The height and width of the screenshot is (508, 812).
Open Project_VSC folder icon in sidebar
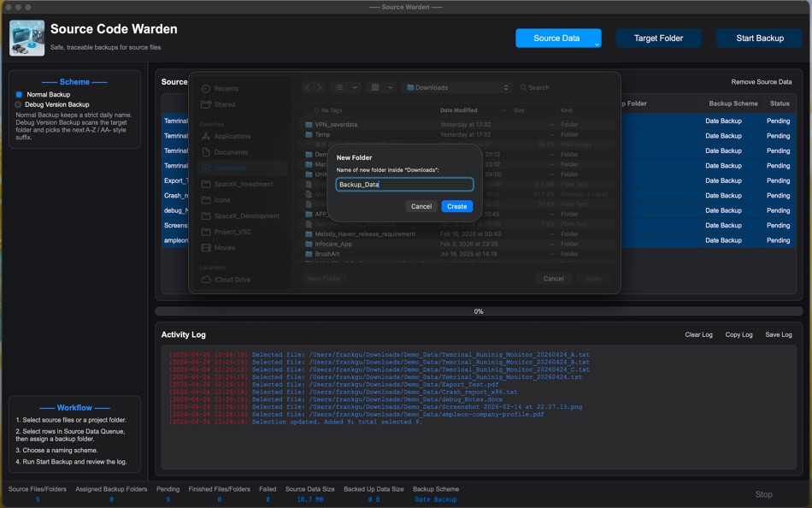click(x=206, y=232)
